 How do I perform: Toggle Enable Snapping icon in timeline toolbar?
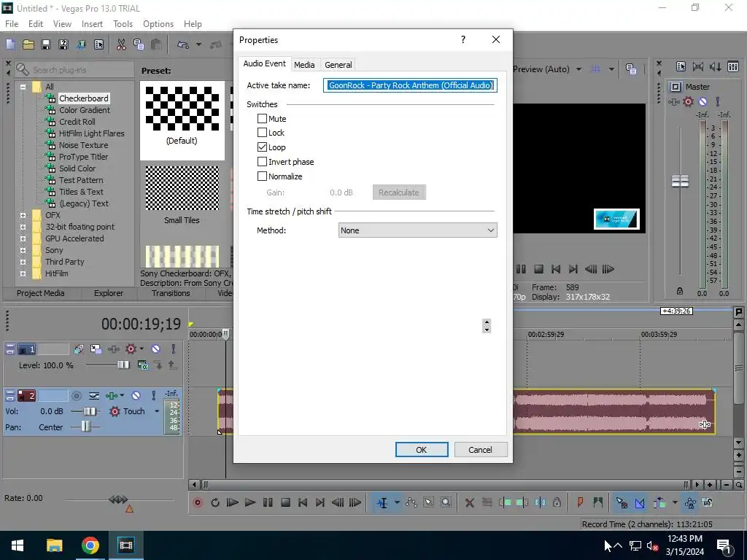pyautogui.click(x=622, y=502)
